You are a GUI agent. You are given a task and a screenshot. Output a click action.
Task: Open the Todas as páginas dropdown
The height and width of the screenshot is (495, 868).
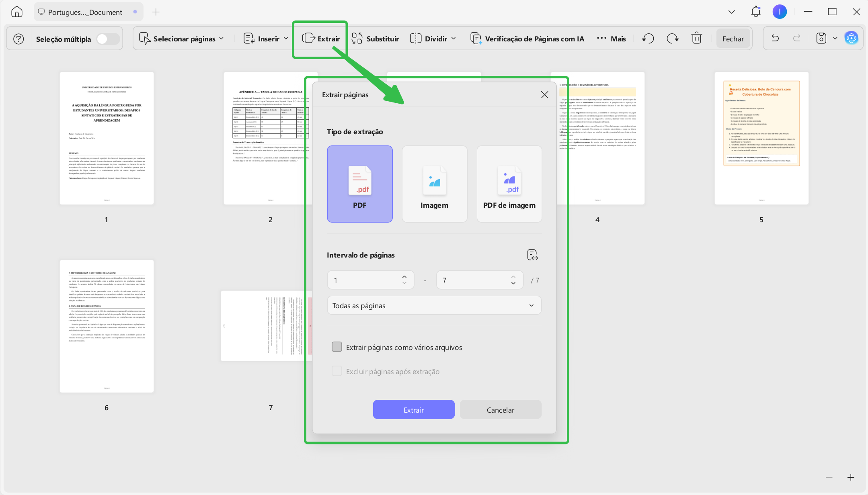click(434, 306)
